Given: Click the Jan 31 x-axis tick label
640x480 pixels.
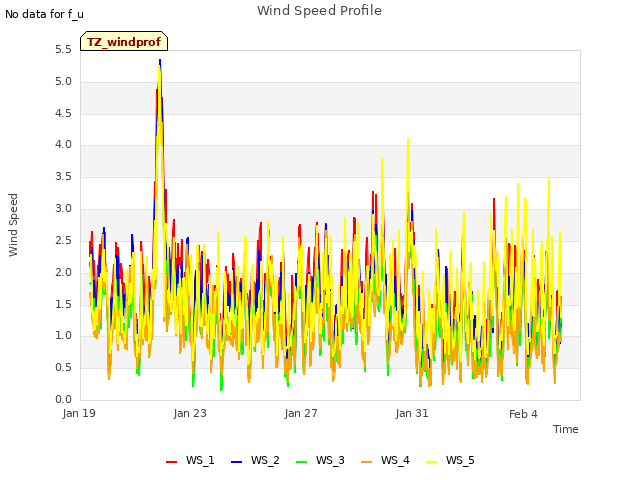Looking at the screenshot, I should click(x=412, y=413).
